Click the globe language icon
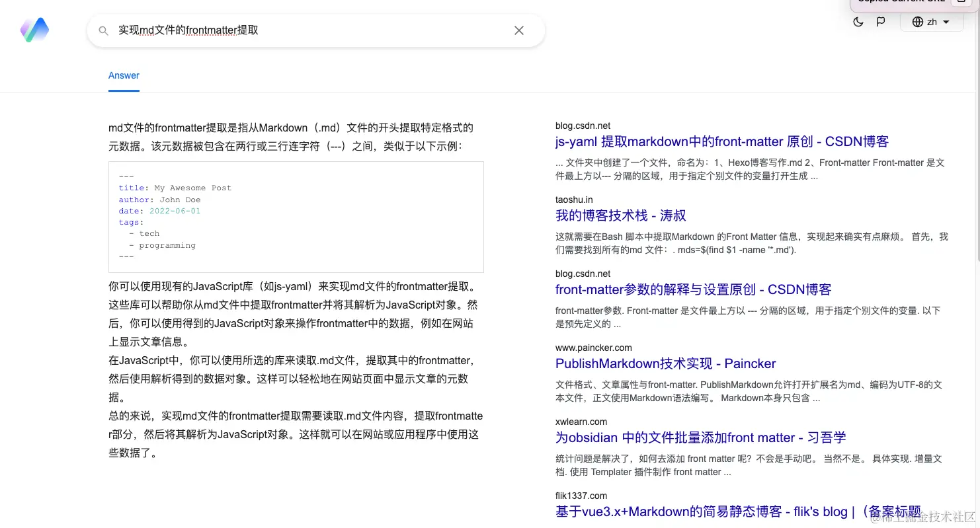 [x=917, y=22]
